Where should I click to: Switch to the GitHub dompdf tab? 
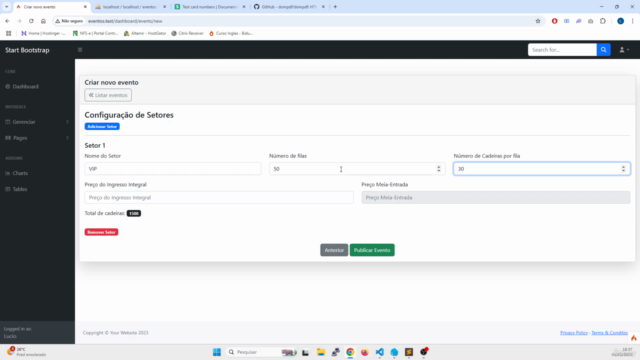pyautogui.click(x=289, y=7)
